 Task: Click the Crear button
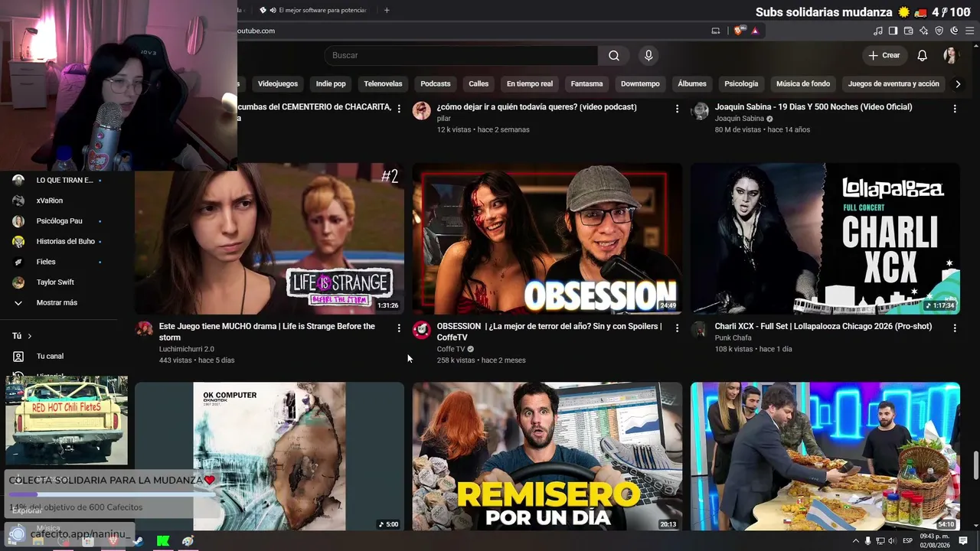[884, 55]
